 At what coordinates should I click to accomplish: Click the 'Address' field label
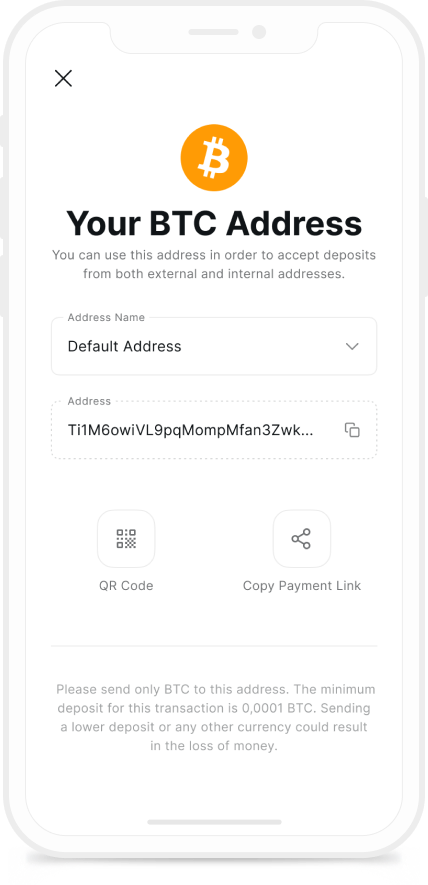[89, 401]
